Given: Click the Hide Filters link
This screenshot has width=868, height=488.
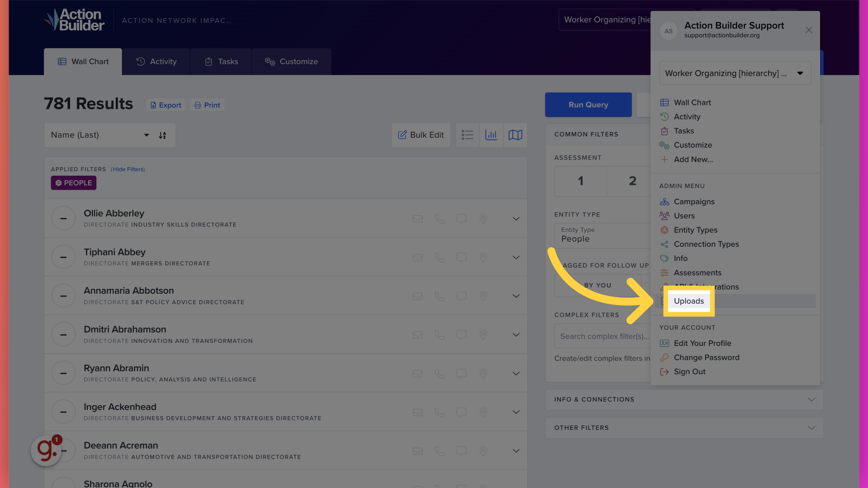Looking at the screenshot, I should [128, 169].
